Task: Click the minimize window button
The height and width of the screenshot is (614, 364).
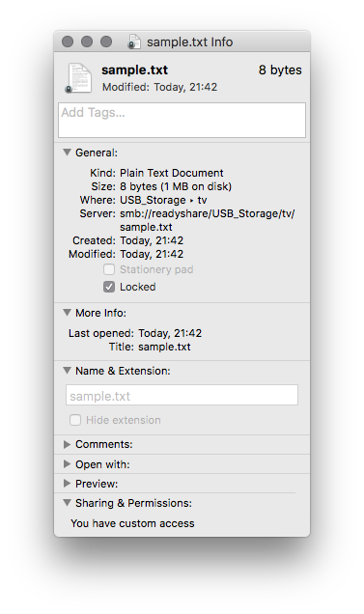Action: pyautogui.click(x=87, y=42)
